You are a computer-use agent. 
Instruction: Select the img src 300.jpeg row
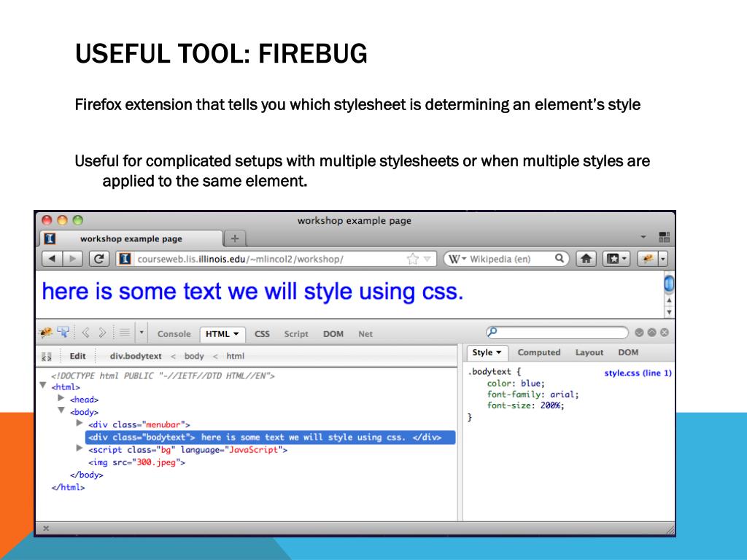pyautogui.click(x=136, y=462)
